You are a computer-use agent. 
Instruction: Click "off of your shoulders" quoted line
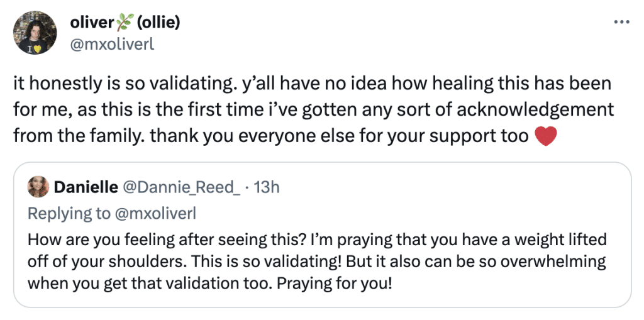pyautogui.click(x=317, y=262)
